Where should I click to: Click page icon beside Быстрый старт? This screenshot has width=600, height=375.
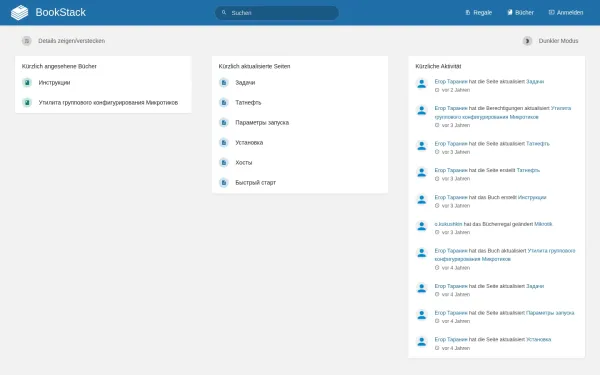point(224,183)
